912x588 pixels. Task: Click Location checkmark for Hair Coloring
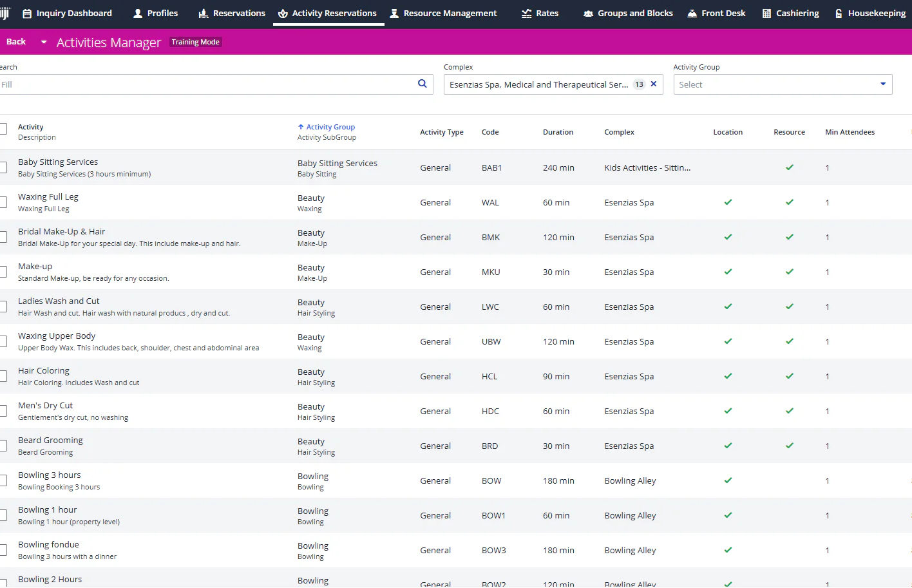pyautogui.click(x=728, y=376)
